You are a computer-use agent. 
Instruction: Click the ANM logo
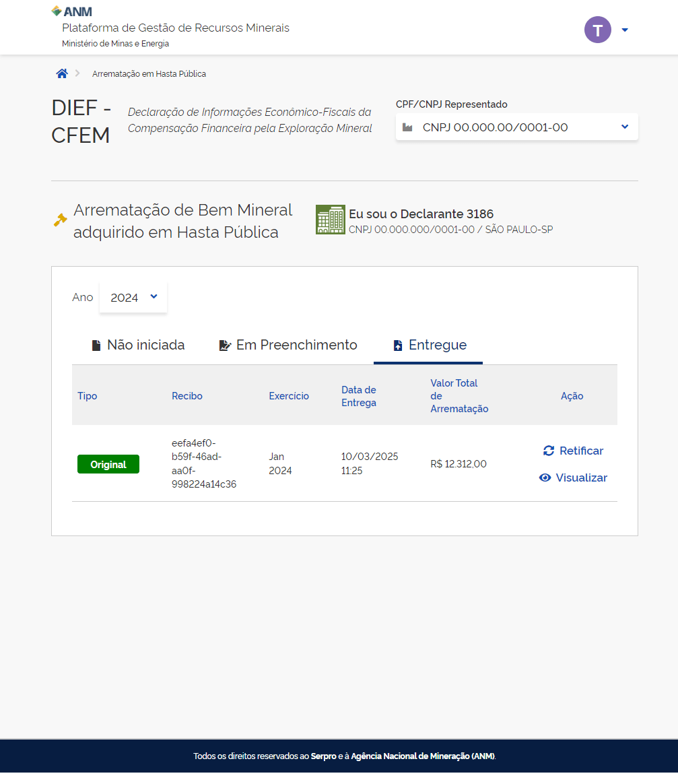coord(71,11)
